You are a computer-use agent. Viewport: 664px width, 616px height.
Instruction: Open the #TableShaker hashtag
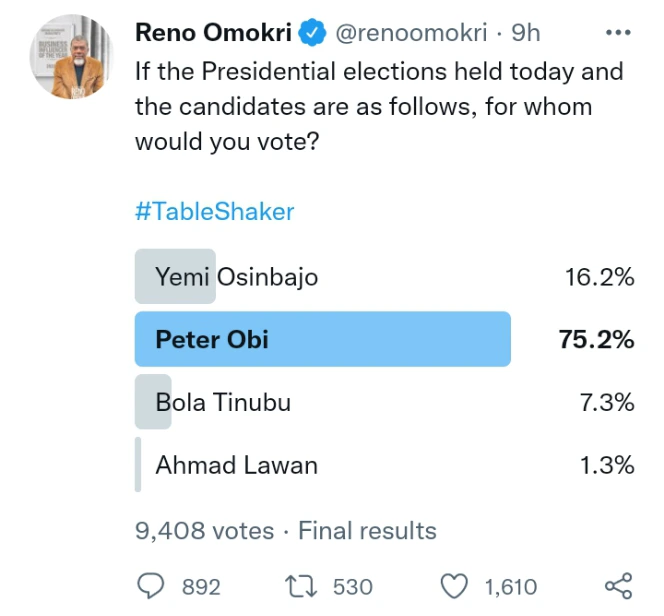pos(215,212)
